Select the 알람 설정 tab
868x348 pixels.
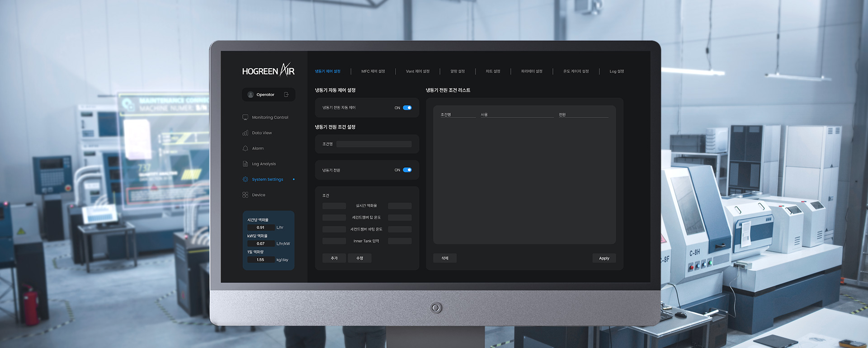(457, 71)
